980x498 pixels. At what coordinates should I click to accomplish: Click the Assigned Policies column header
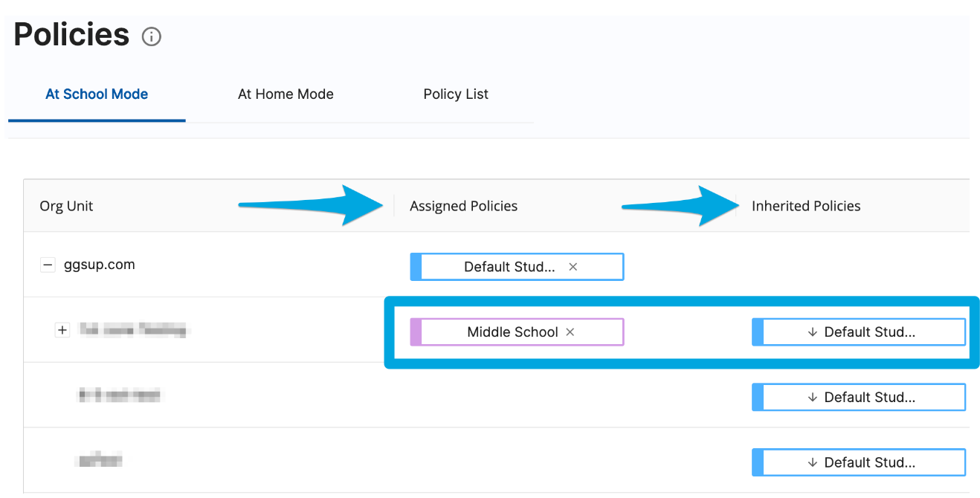coord(463,206)
